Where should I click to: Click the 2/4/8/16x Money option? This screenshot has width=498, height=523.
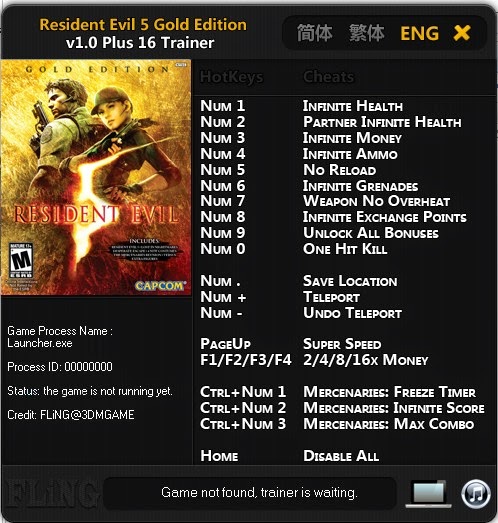tap(366, 360)
